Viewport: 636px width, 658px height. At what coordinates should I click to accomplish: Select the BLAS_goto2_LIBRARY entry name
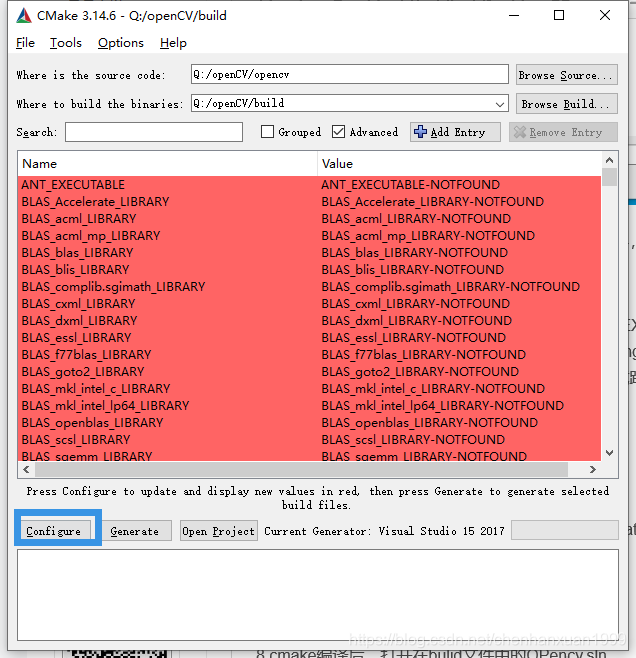(83, 371)
